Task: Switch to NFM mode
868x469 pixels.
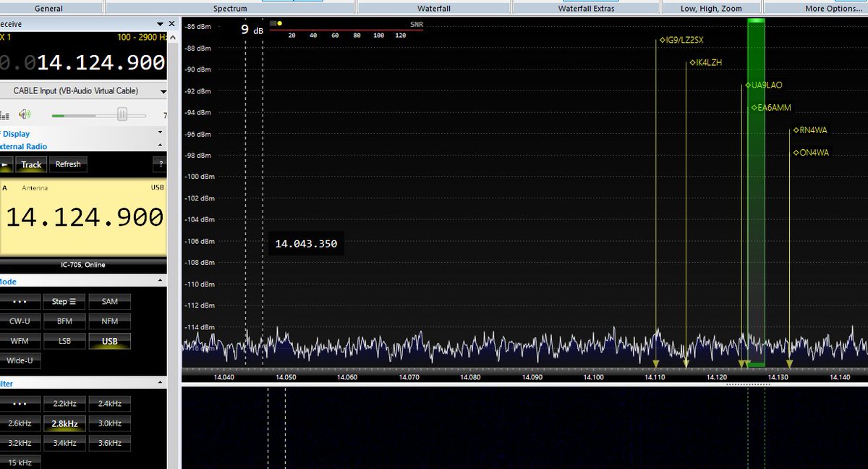Action: [x=109, y=321]
